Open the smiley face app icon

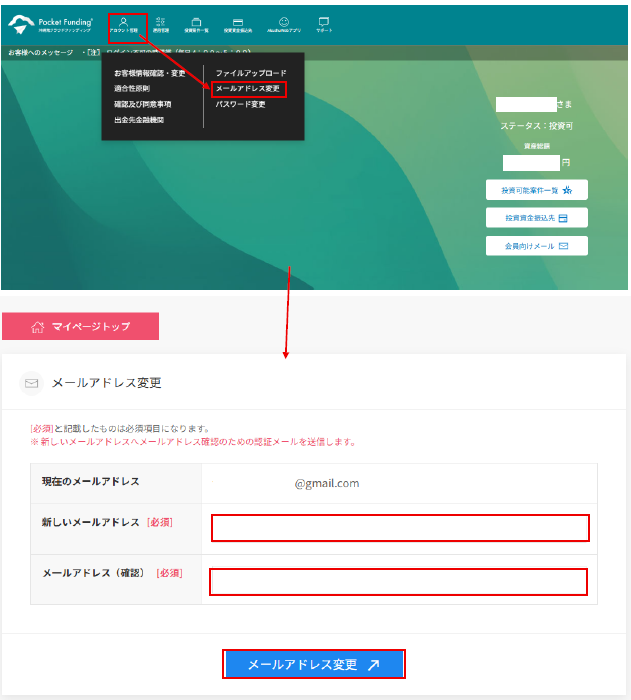pos(284,25)
